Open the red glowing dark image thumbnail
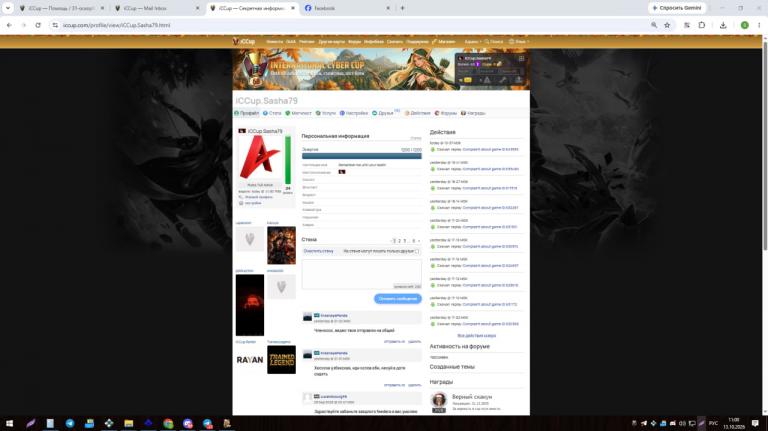The image size is (768, 431). (250, 305)
